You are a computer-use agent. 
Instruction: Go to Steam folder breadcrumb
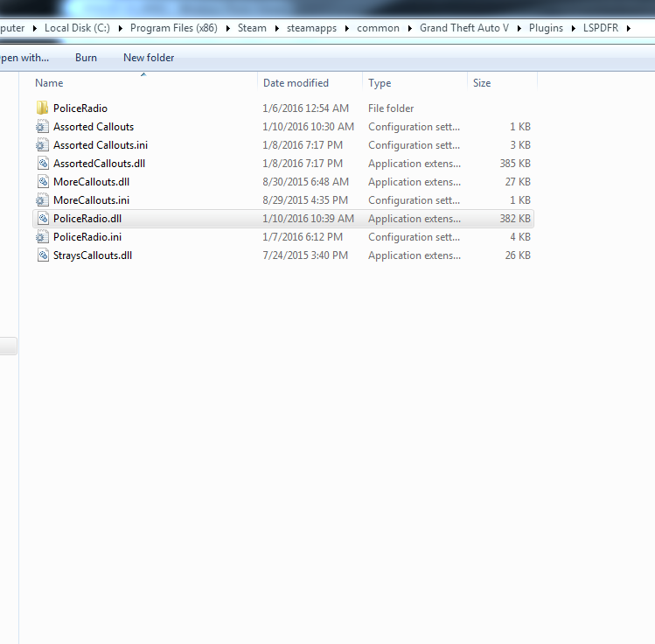[x=252, y=28]
